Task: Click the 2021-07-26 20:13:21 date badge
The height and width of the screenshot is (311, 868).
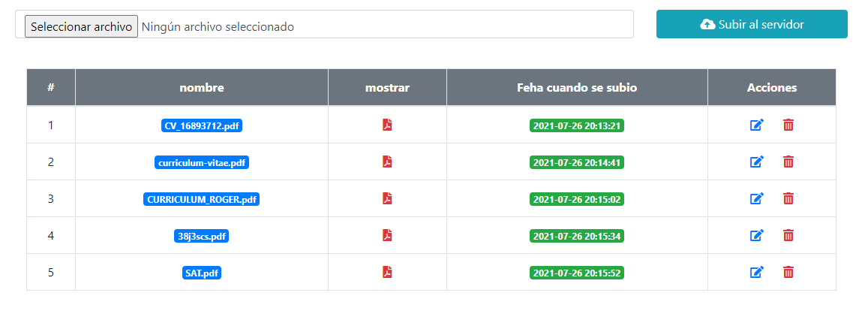Action: coord(577,126)
